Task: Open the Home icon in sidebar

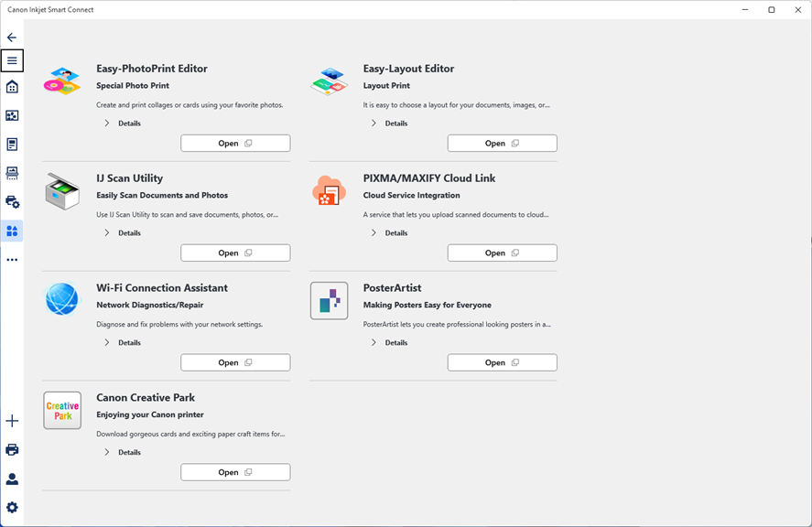Action: click(12, 86)
